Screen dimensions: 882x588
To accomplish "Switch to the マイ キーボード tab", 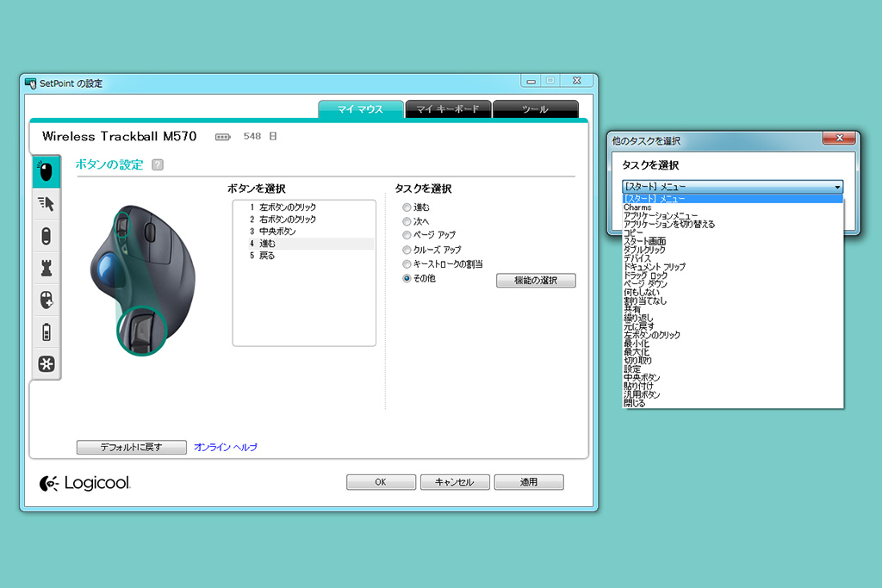I will [x=448, y=109].
